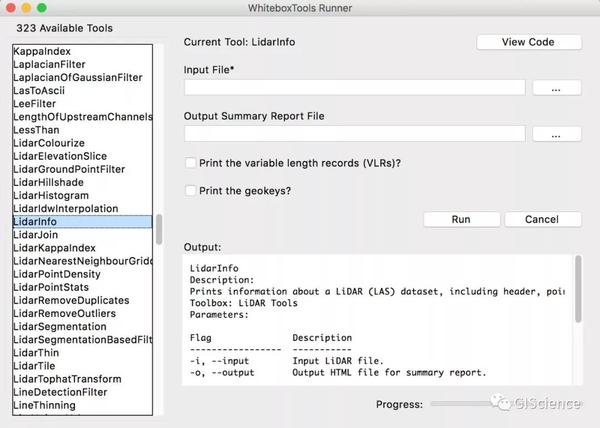
Task: Select the LidarHistogram tool
Action: [51, 196]
